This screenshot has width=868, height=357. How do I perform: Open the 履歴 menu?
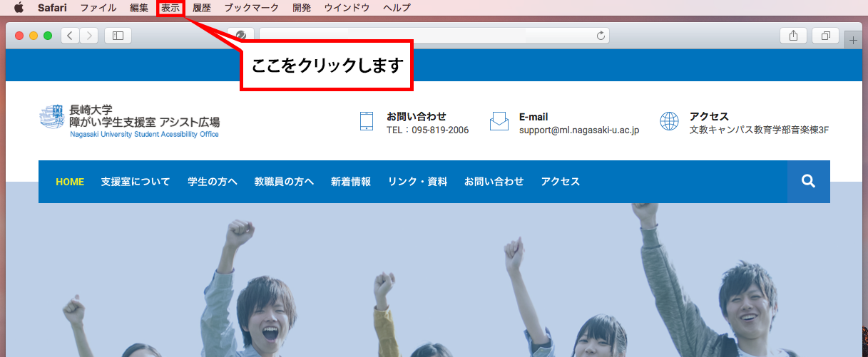click(202, 8)
